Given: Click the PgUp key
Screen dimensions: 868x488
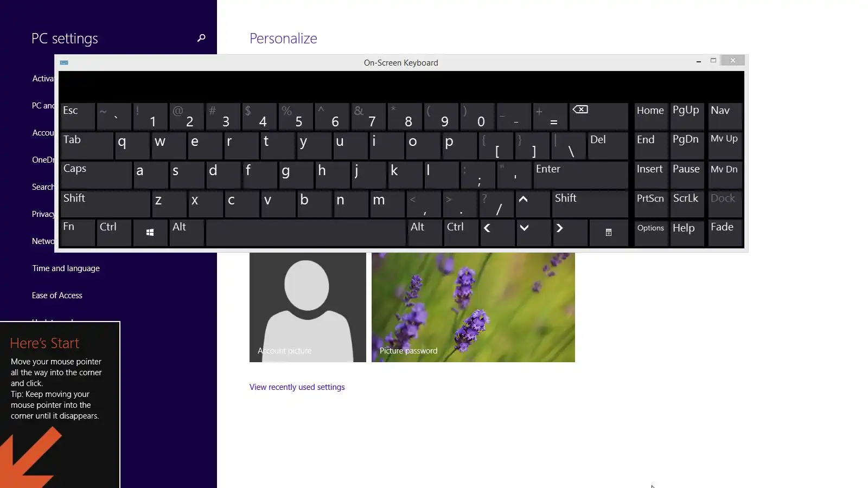Looking at the screenshot, I should (x=687, y=117).
